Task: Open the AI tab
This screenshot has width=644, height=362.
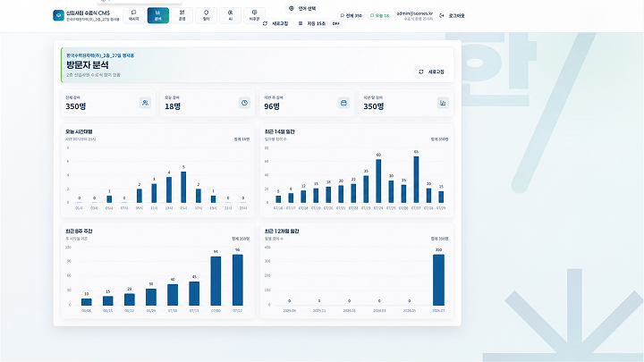Action: [231, 15]
